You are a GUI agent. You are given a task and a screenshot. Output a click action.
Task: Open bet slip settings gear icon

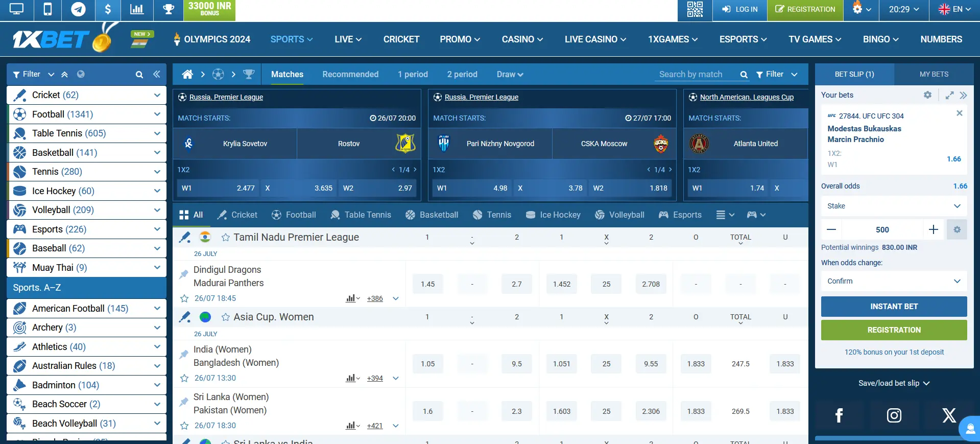(927, 95)
